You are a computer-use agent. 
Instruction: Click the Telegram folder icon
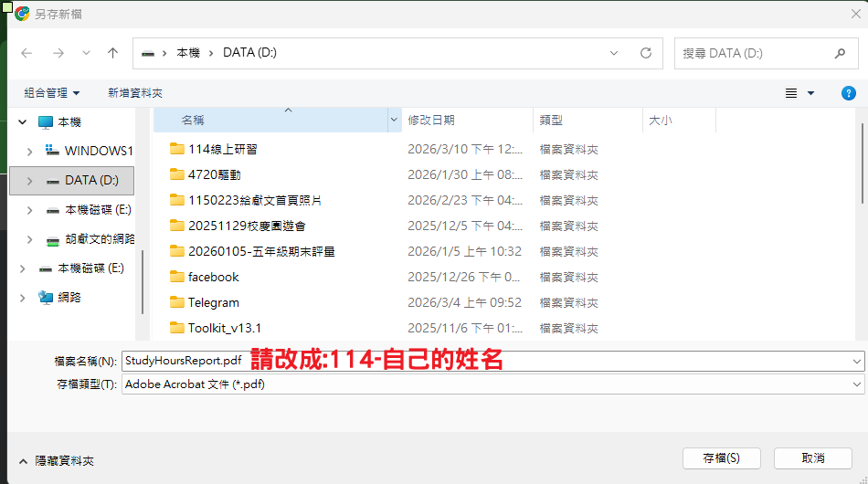point(177,302)
